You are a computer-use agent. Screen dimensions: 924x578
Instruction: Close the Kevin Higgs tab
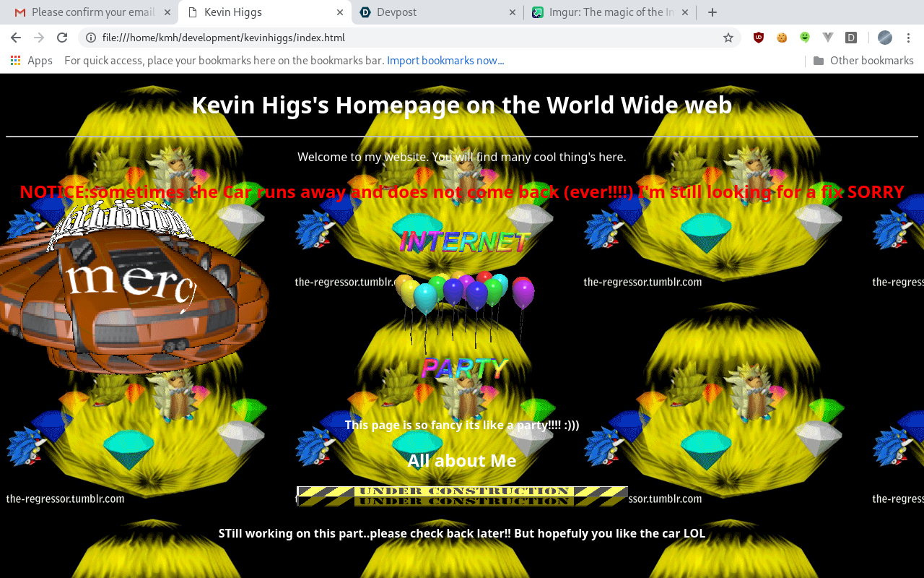[x=340, y=12]
